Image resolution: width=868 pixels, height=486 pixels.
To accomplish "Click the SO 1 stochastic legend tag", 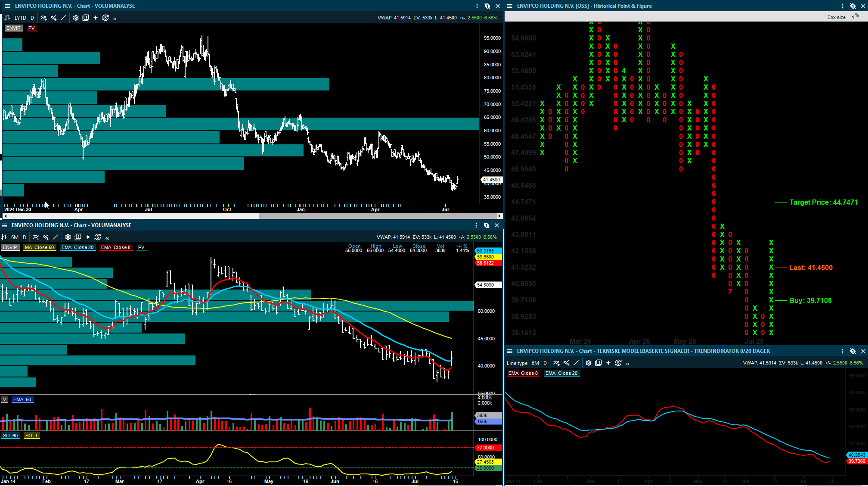I will [31, 436].
